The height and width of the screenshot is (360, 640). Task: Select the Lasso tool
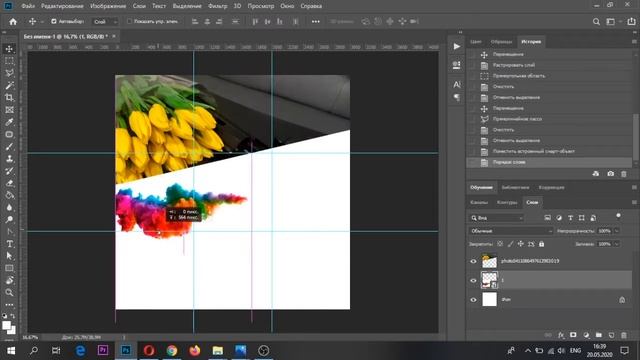point(9,73)
